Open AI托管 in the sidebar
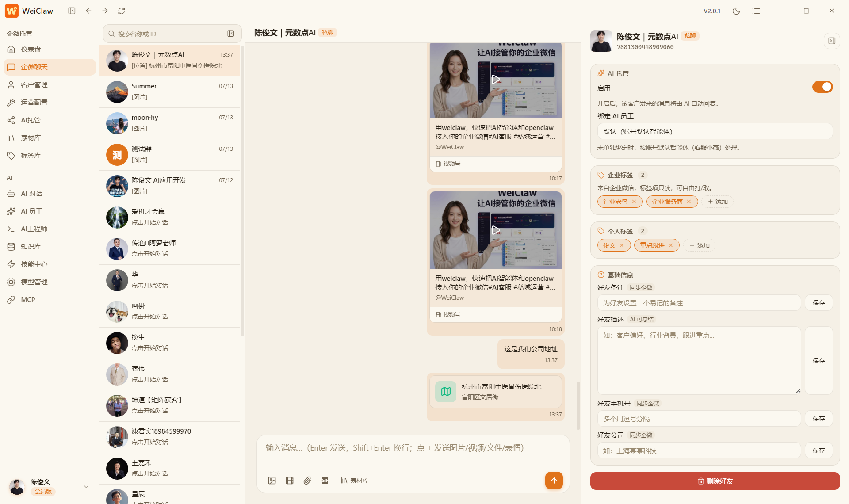Screen dimensions: 849x504 [50, 120]
